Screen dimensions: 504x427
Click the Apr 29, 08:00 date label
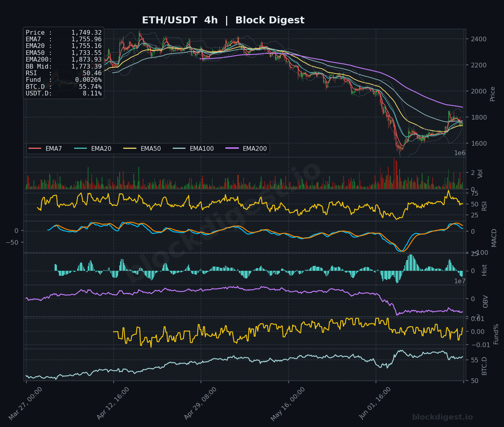tap(200, 404)
